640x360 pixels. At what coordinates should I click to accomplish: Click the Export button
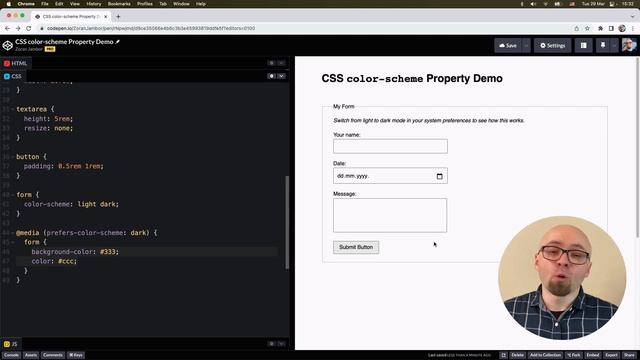611,355
